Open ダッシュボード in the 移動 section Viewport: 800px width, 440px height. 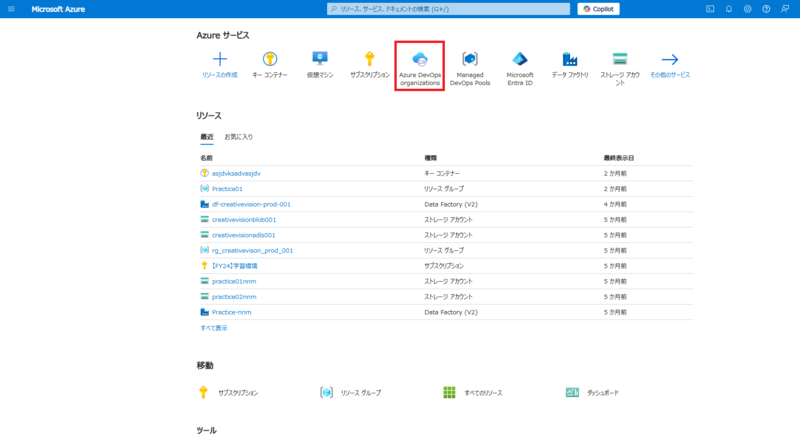[x=593, y=393]
